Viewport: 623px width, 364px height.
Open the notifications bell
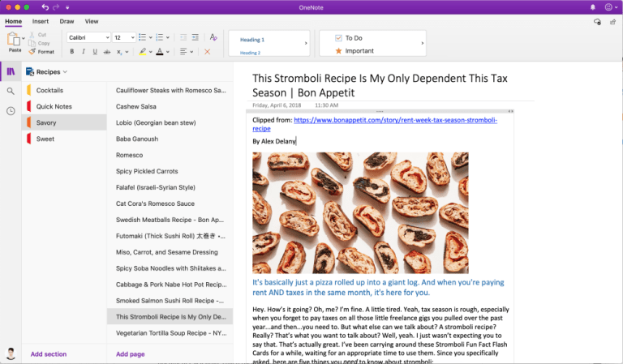point(592,7)
